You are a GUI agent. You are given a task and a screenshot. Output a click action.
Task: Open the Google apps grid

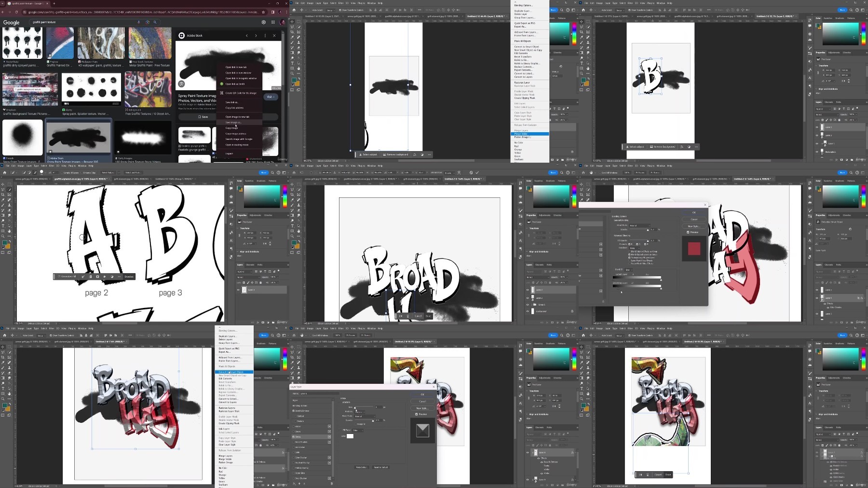pos(273,22)
